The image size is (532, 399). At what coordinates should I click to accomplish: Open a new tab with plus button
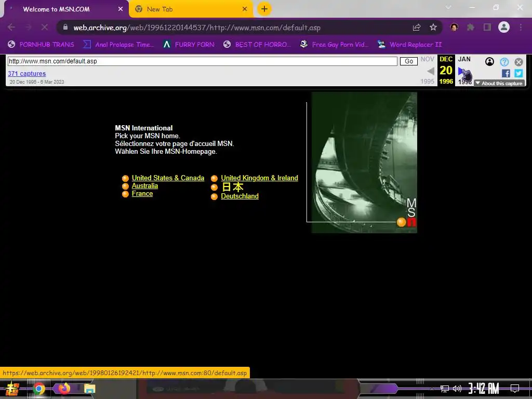tap(264, 9)
